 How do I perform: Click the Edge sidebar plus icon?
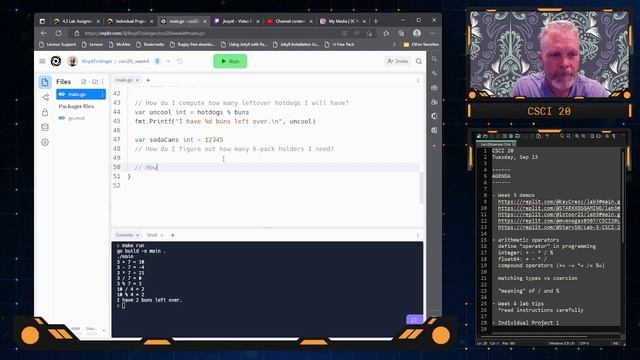(x=434, y=146)
